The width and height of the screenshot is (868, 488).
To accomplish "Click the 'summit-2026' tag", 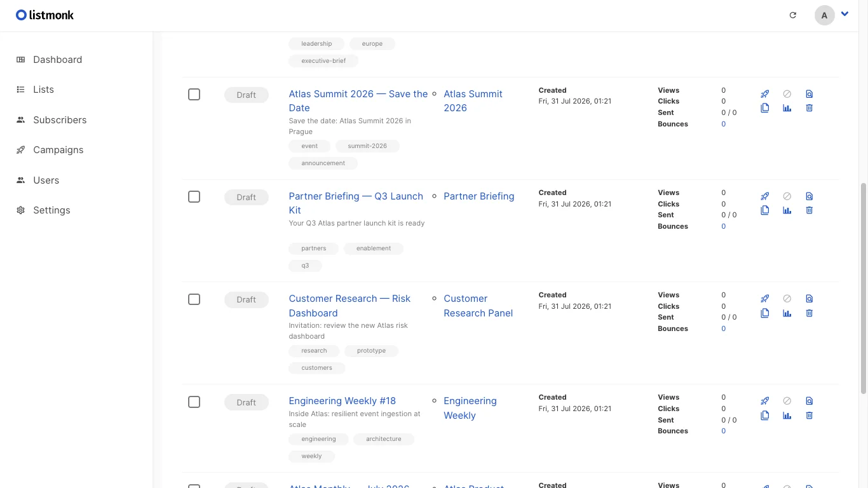I will click(x=367, y=146).
